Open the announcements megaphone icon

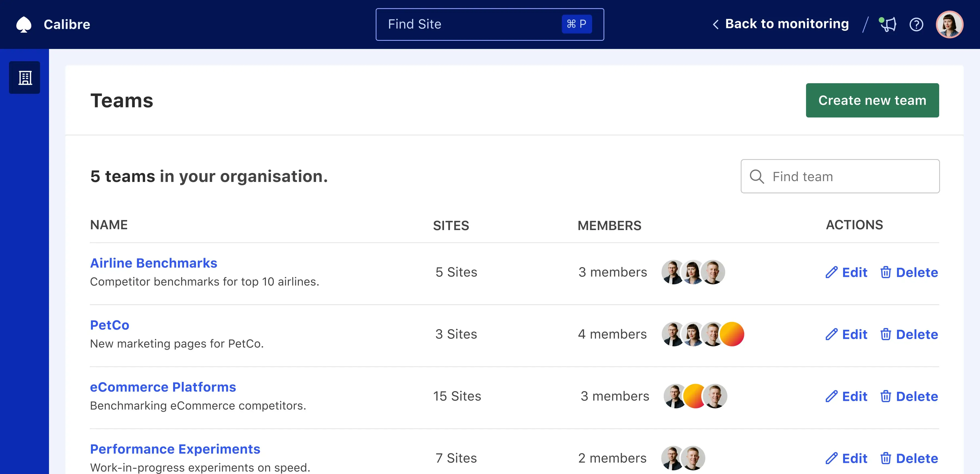point(888,25)
